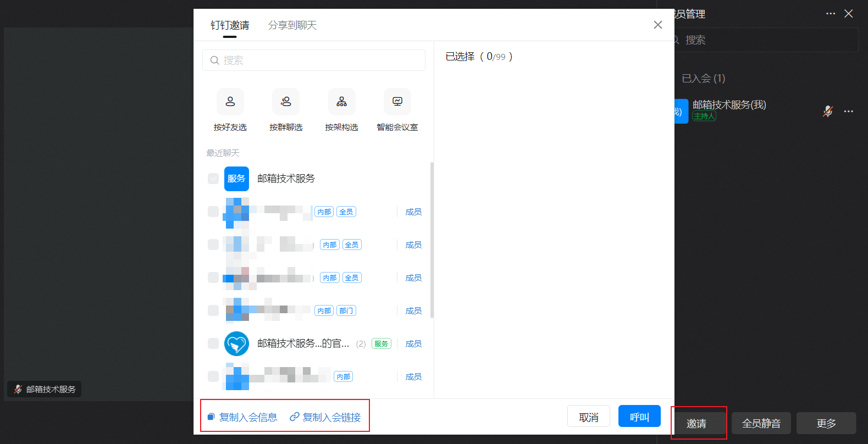The image size is (868, 444).
Task: Open 成员 list for 内部 部门 group
Action: click(413, 311)
